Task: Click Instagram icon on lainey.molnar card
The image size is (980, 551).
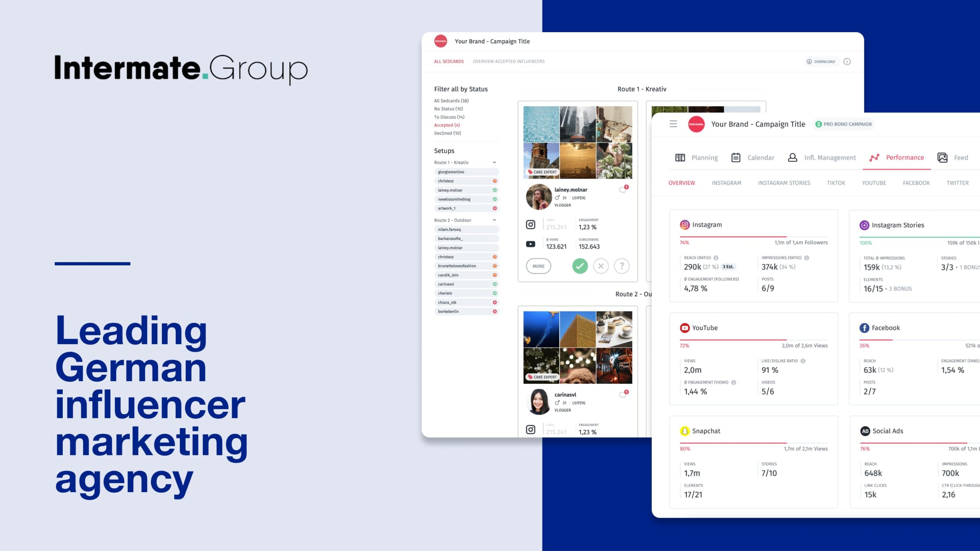Action: pyautogui.click(x=531, y=225)
